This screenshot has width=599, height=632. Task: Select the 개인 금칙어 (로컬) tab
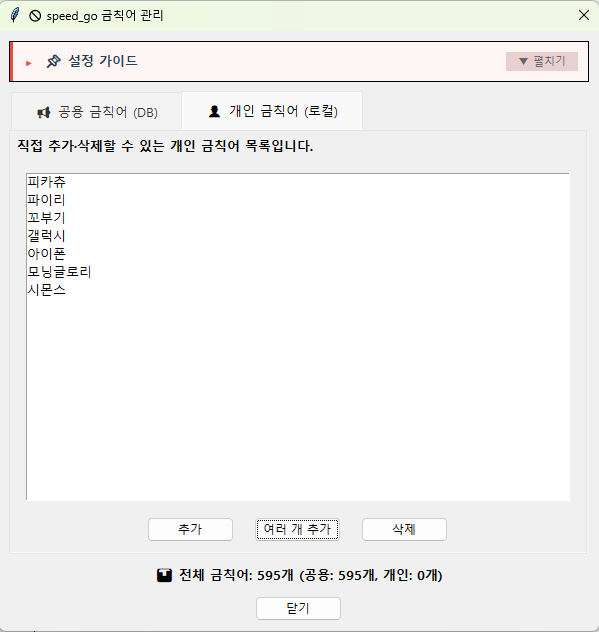pyautogui.click(x=272, y=111)
